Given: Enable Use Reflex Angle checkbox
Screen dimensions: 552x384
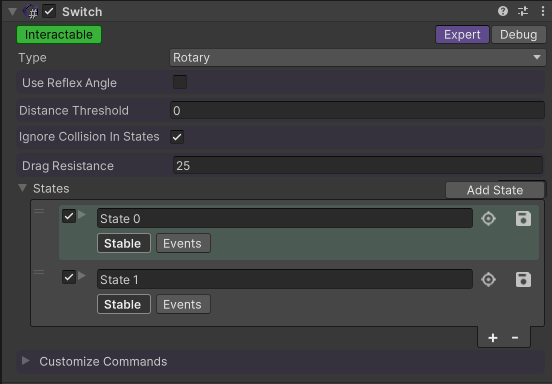Looking at the screenshot, I should 180,82.
